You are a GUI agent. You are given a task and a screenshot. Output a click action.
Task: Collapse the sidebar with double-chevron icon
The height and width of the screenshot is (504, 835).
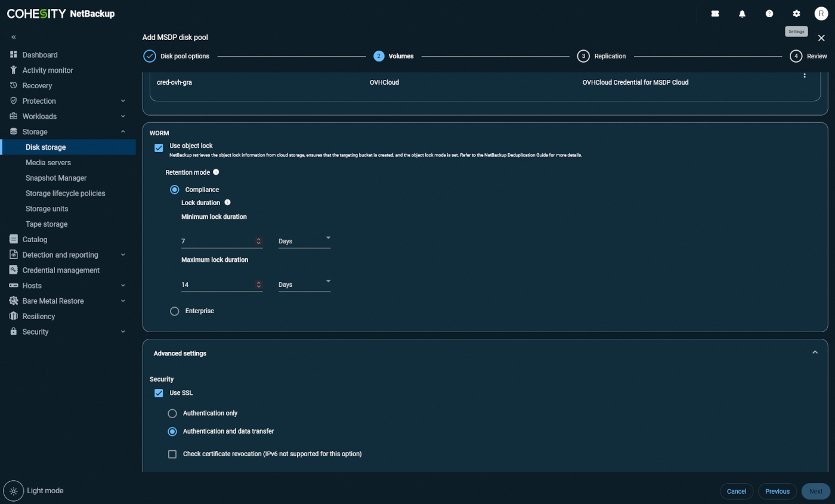[x=14, y=37]
